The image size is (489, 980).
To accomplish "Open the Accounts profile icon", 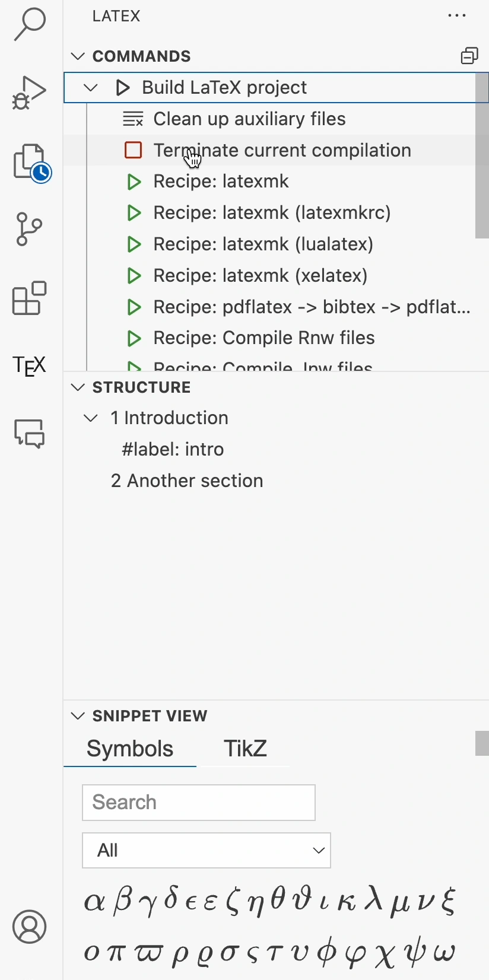I will (29, 927).
